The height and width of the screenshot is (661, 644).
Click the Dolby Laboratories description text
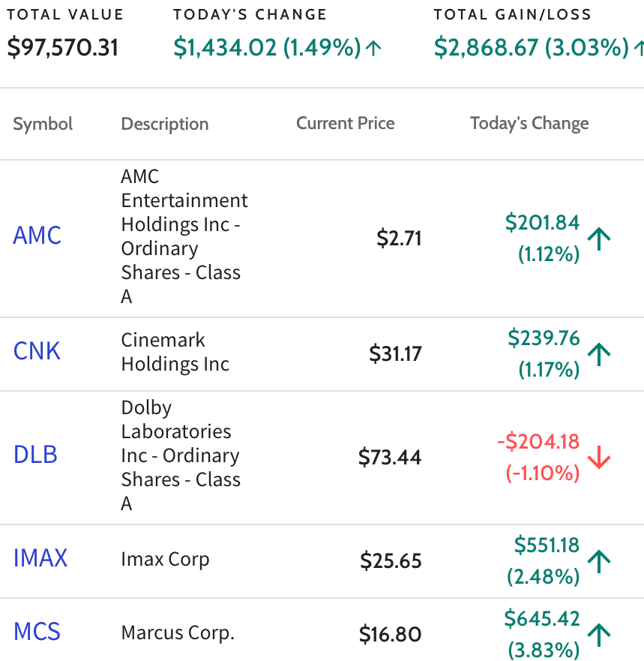click(181, 455)
